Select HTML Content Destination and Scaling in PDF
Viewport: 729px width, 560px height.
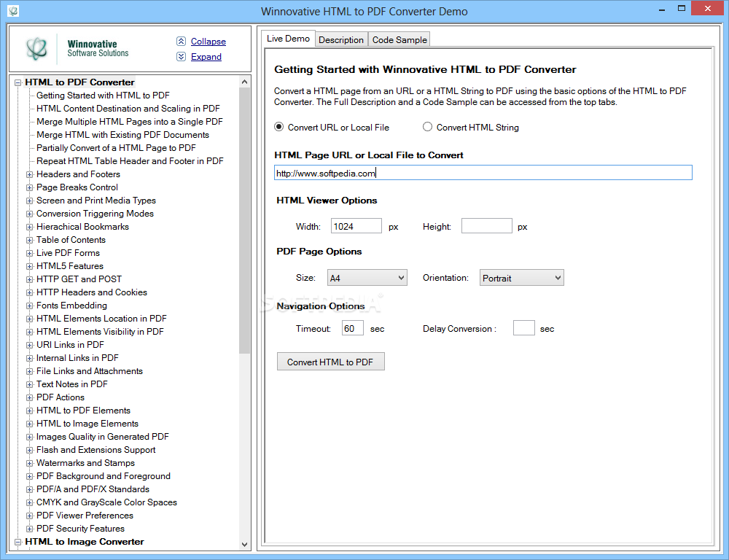[x=128, y=109]
